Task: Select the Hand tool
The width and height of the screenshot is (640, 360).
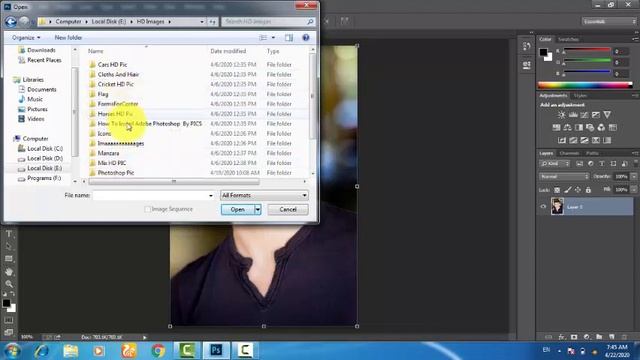Action: coord(9,271)
